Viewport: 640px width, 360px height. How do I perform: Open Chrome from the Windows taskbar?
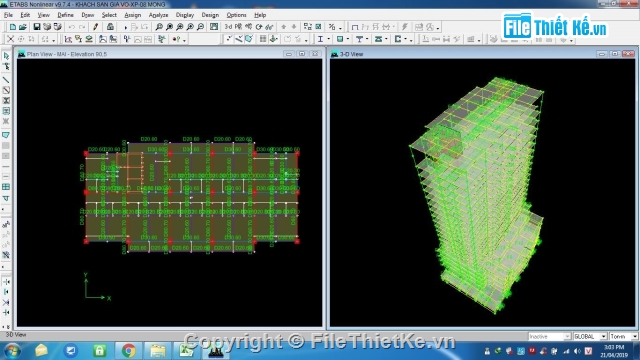(x=129, y=350)
